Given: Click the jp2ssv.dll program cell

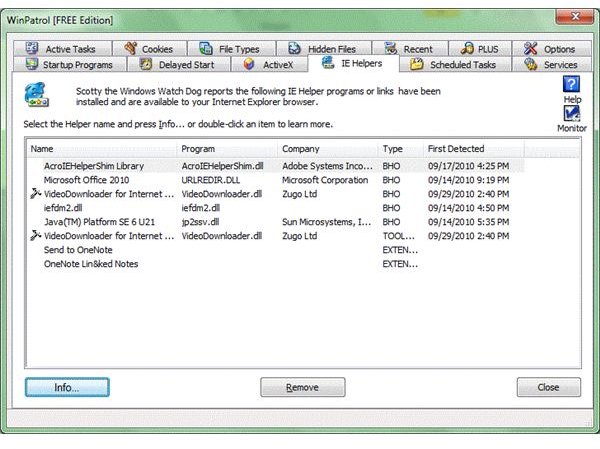Looking at the screenshot, I should pyautogui.click(x=200, y=222).
